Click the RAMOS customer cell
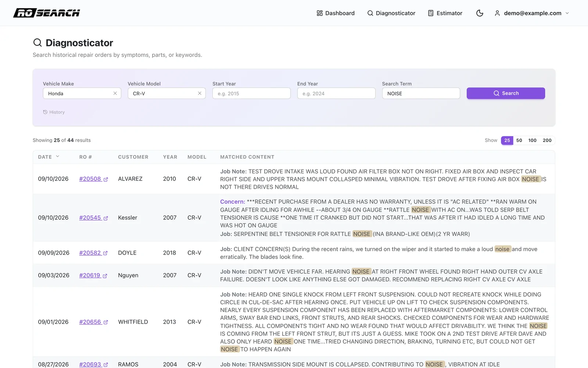The height and width of the screenshot is (368, 588). (x=128, y=364)
